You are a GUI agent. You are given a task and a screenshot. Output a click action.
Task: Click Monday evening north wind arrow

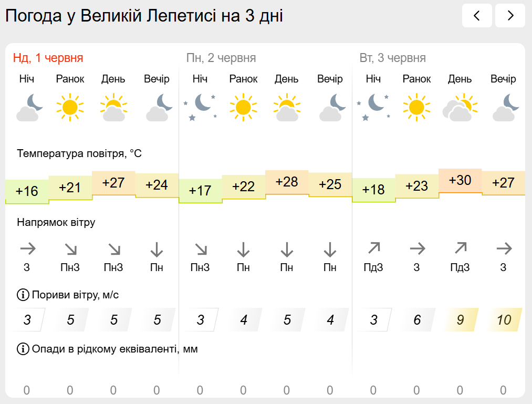click(x=330, y=248)
